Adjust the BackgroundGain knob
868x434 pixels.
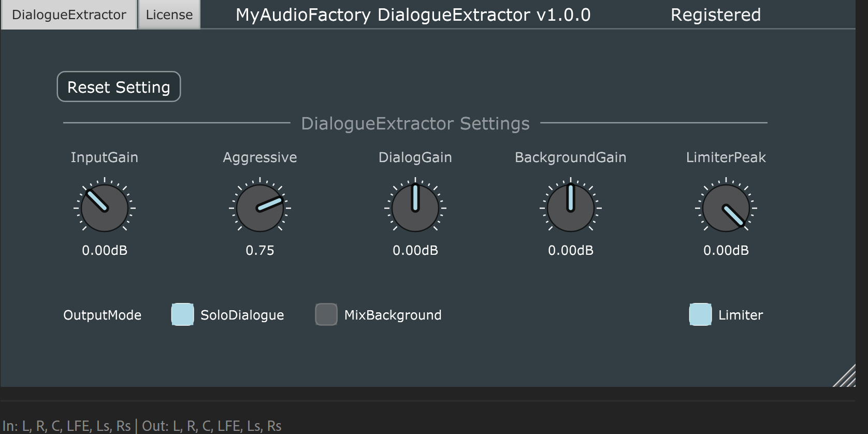pyautogui.click(x=570, y=208)
